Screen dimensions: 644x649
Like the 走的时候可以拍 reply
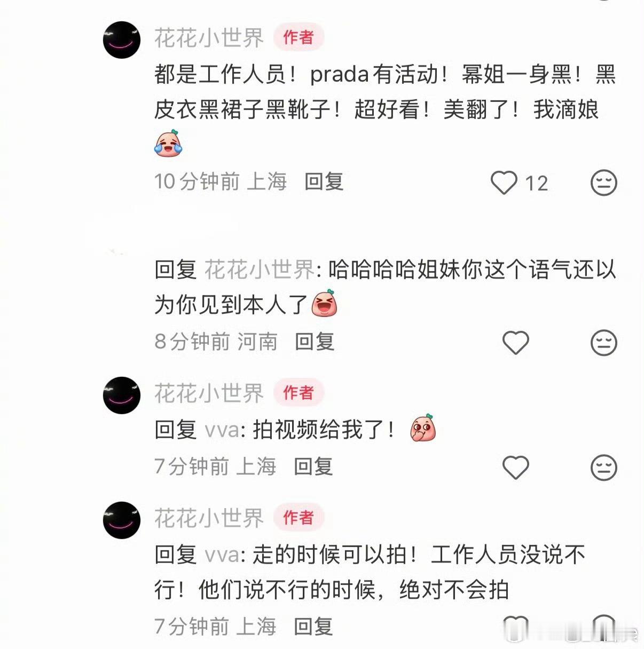point(516,627)
